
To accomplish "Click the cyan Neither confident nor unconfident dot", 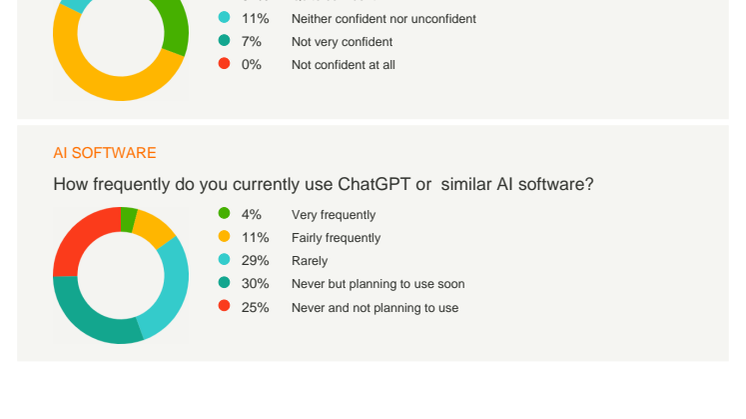I will [224, 17].
